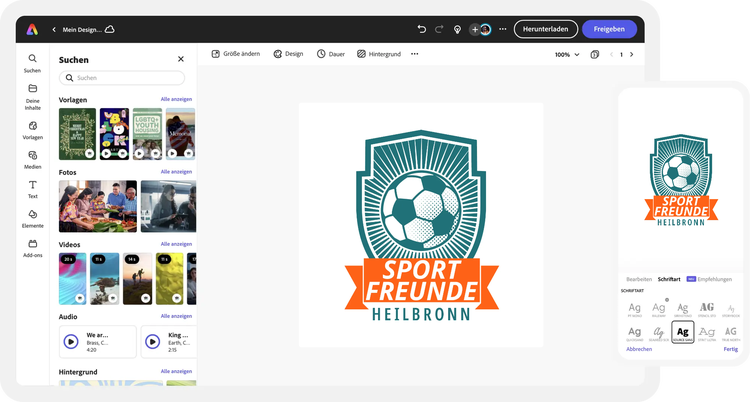750x402 pixels.
Task: Show all Videos via Alle anzeigen
Action: tap(176, 244)
